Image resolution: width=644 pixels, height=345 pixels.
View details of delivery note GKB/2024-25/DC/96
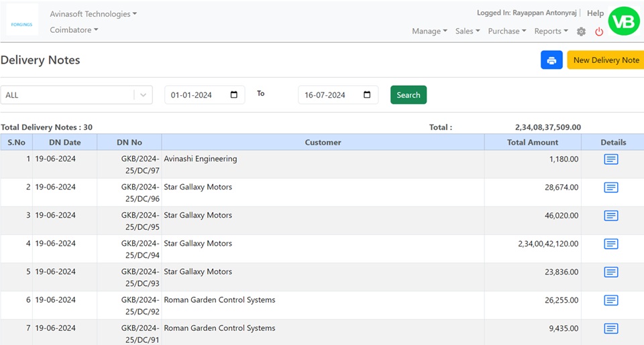pos(610,188)
